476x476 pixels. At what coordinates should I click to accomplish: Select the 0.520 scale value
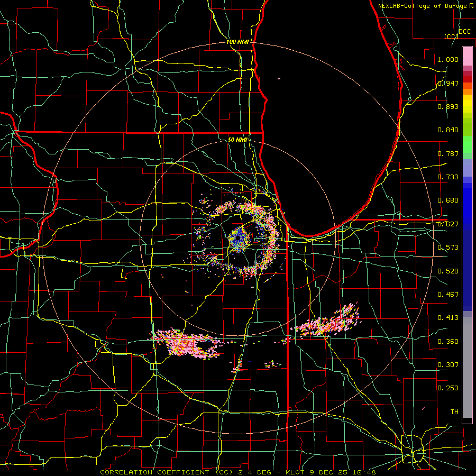[448, 271]
